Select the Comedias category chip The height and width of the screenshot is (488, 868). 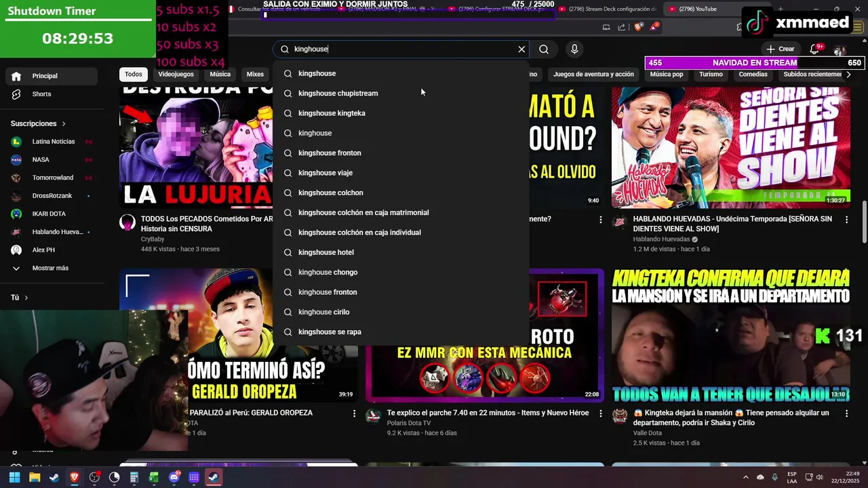tap(753, 75)
